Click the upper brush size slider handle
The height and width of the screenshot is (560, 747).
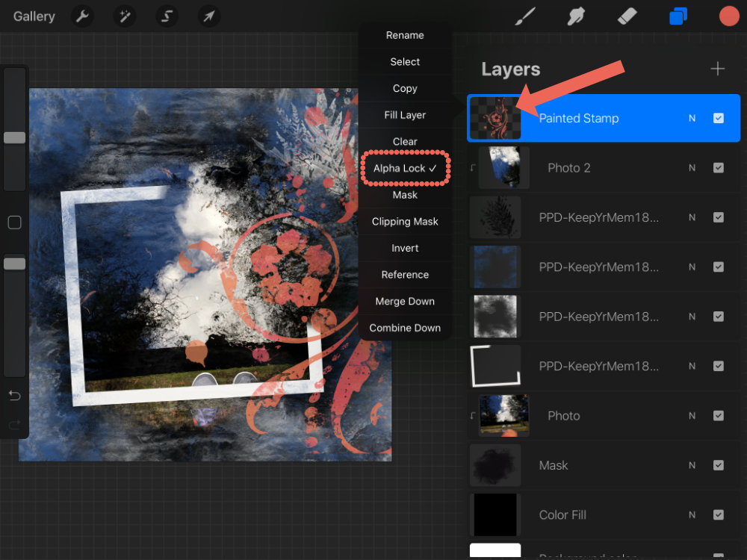[14, 137]
